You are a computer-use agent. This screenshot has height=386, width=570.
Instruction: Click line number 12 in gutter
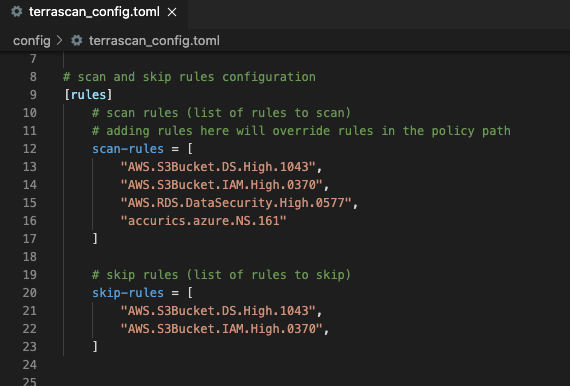click(x=30, y=149)
